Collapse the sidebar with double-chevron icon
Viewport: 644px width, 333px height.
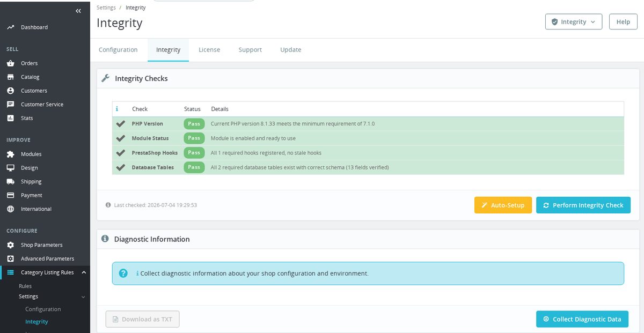click(78, 11)
